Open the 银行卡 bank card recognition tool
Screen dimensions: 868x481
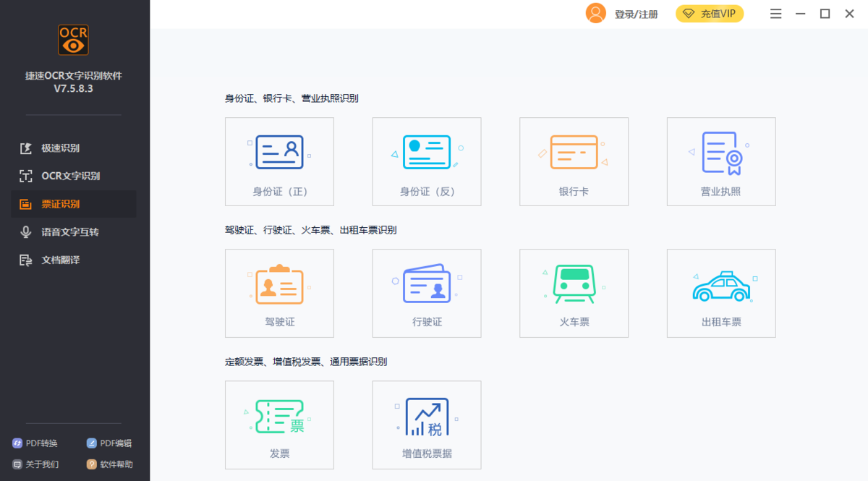[574, 161]
